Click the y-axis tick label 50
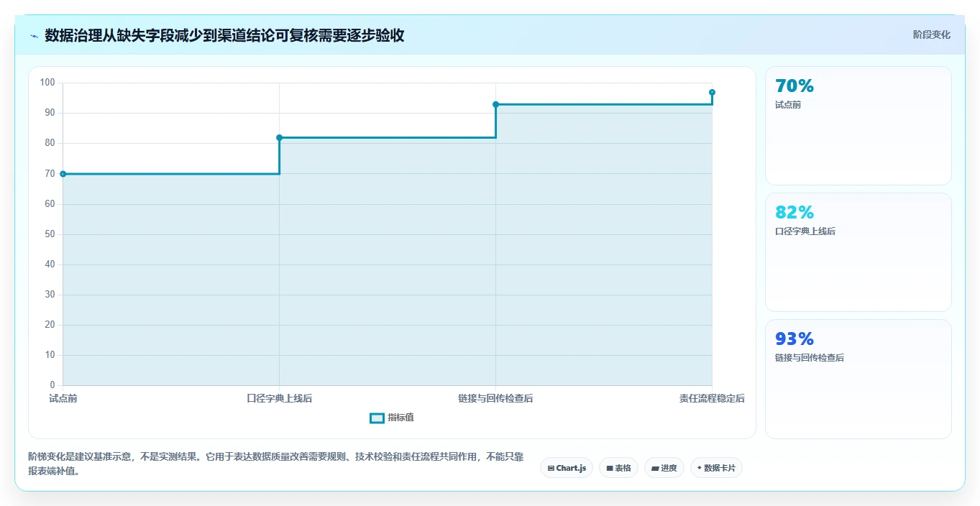 pos(50,234)
